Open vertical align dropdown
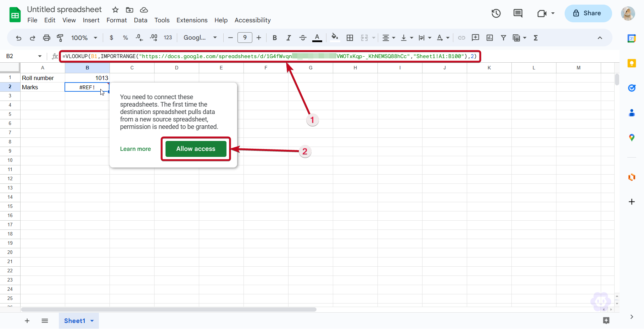Screen dimensions: 644x329 tap(407, 38)
